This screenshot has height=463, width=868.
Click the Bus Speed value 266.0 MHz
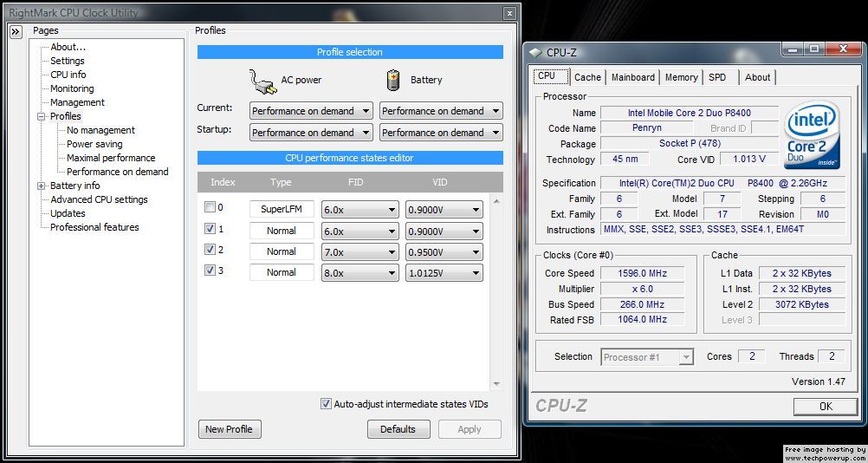pos(642,304)
